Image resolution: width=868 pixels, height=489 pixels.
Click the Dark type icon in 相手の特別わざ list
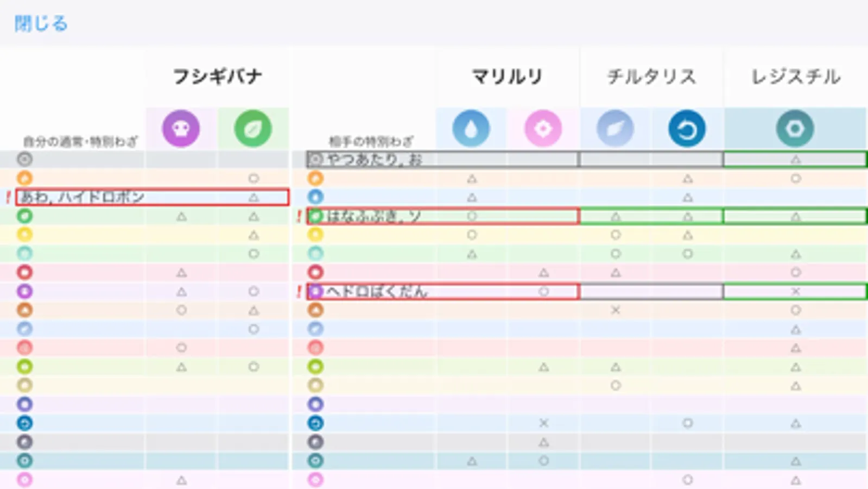click(x=315, y=442)
